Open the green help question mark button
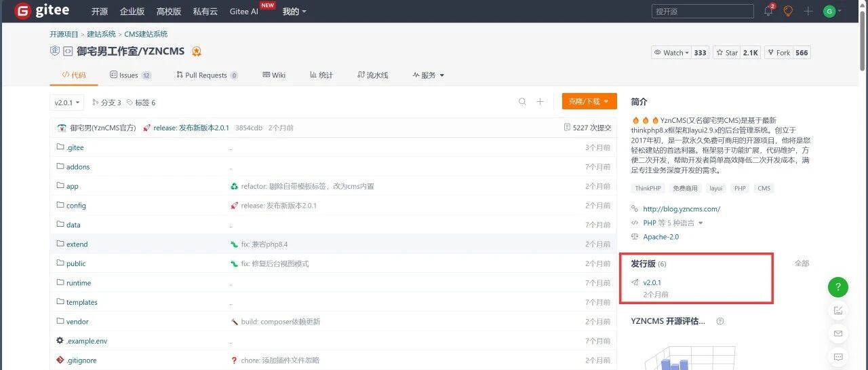 (838, 286)
